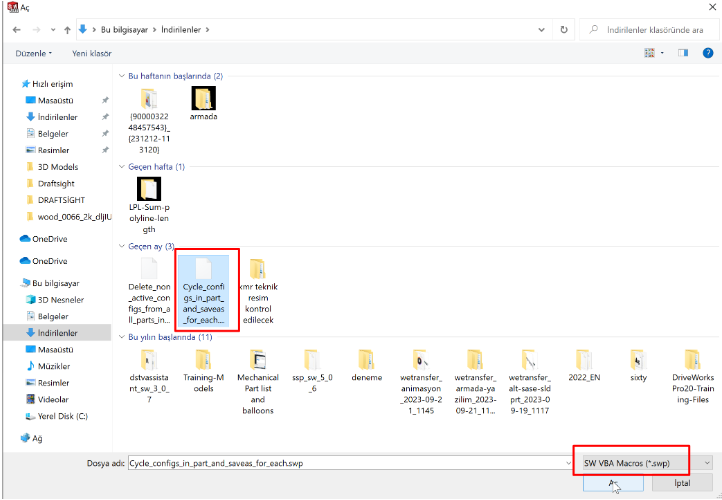Screen dimensions: 722x500
Task: Open the help question mark icon
Action: (706, 52)
